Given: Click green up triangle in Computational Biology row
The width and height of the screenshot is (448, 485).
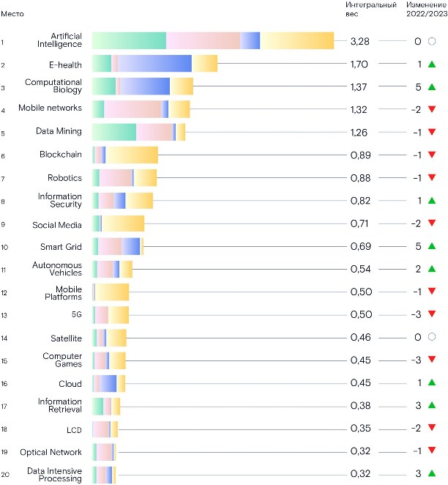Looking at the screenshot, I should pos(432,87).
